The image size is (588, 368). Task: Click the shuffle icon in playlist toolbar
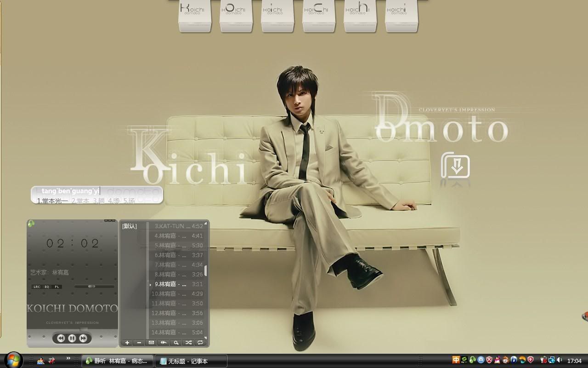pos(188,343)
